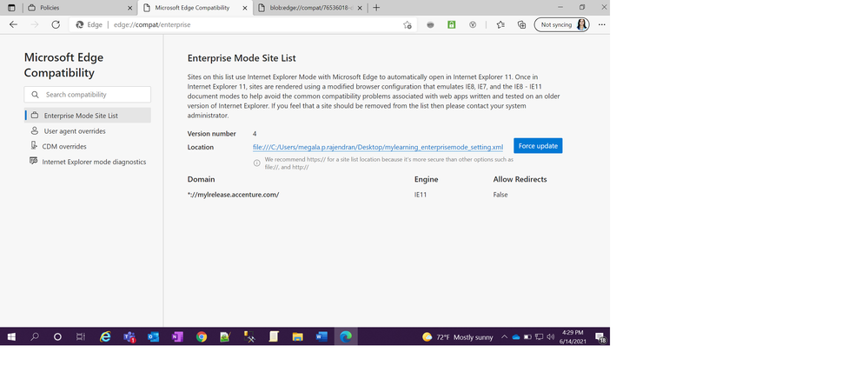Open Cortana from the taskbar

point(57,336)
